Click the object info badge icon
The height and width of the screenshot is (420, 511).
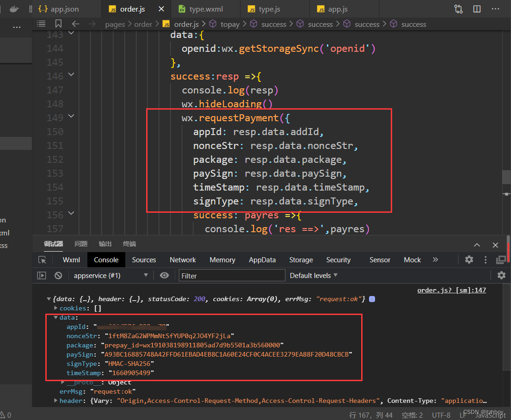pos(372,299)
